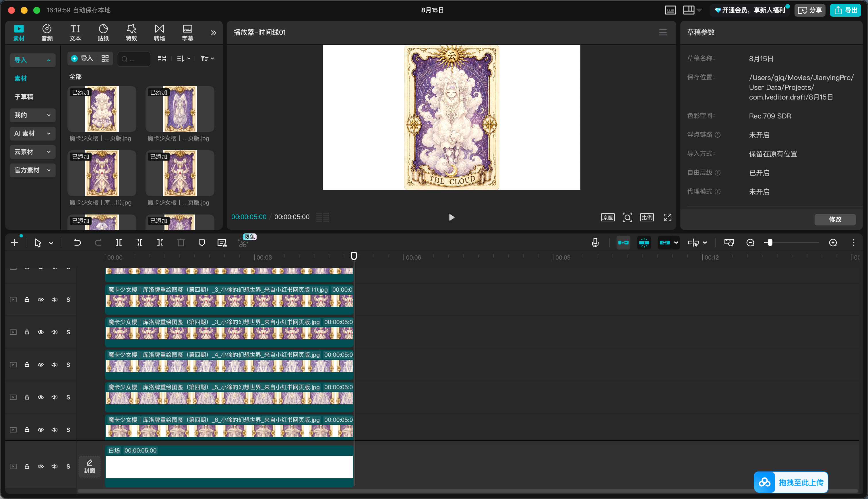Play the preview video
The image size is (868, 499).
point(452,217)
